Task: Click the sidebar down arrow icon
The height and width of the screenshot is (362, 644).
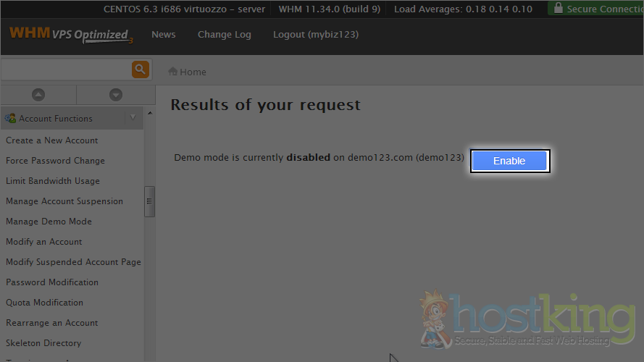Action: click(116, 95)
